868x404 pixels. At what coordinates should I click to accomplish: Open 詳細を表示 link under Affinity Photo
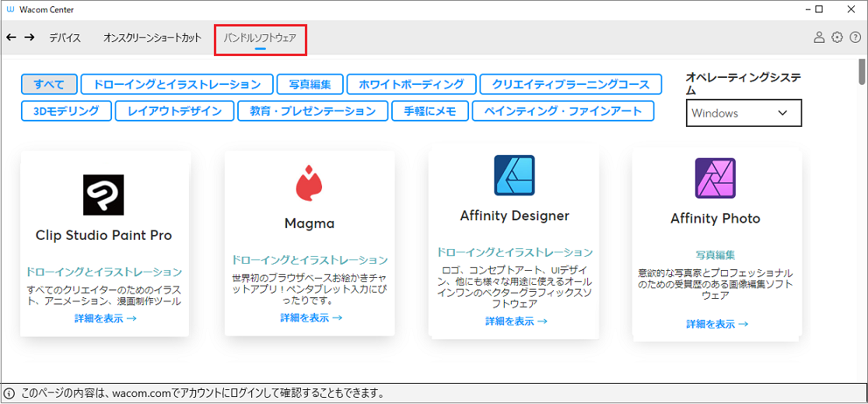pos(717,324)
